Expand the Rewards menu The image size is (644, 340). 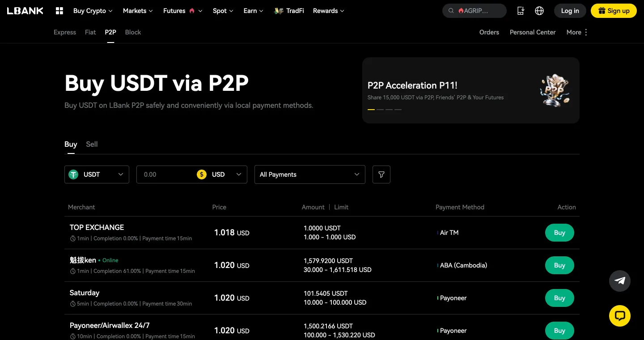(x=329, y=11)
